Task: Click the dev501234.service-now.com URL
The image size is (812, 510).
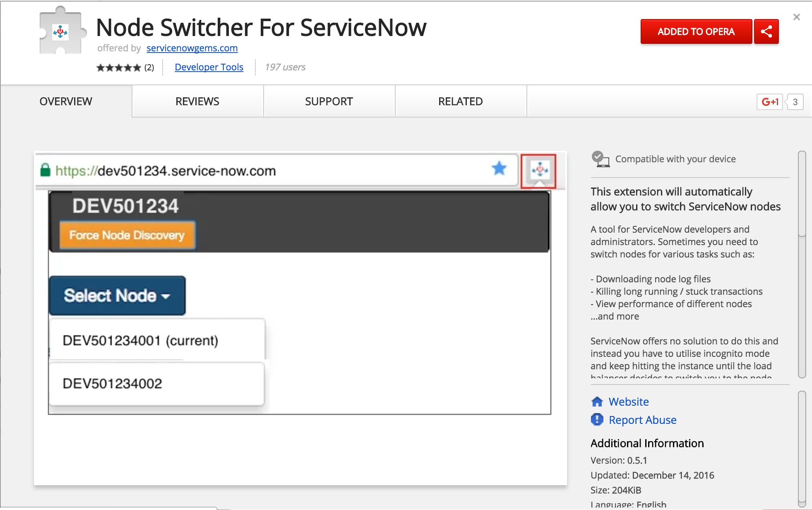Action: [x=166, y=171]
